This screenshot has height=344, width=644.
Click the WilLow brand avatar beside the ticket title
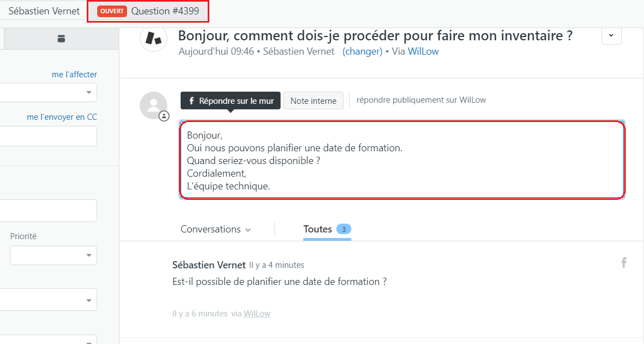pyautogui.click(x=154, y=38)
